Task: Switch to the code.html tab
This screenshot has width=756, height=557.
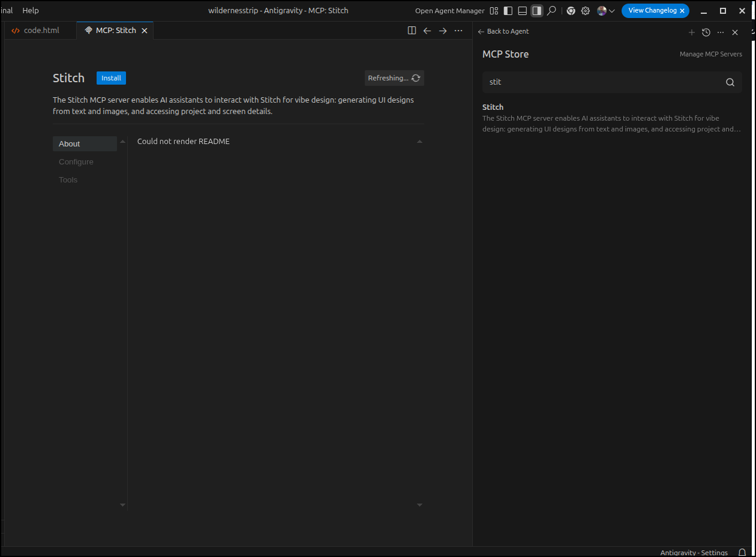Action: coord(41,31)
